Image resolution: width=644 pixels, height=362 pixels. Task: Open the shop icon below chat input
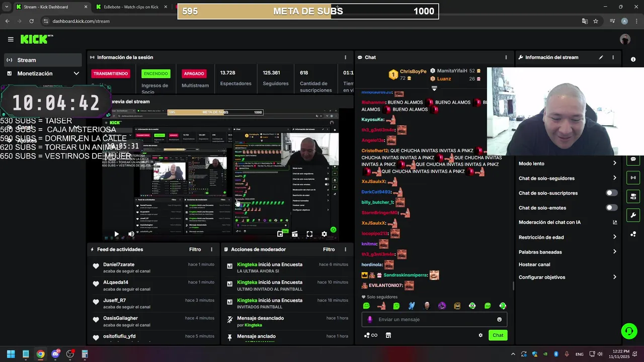[388, 335]
